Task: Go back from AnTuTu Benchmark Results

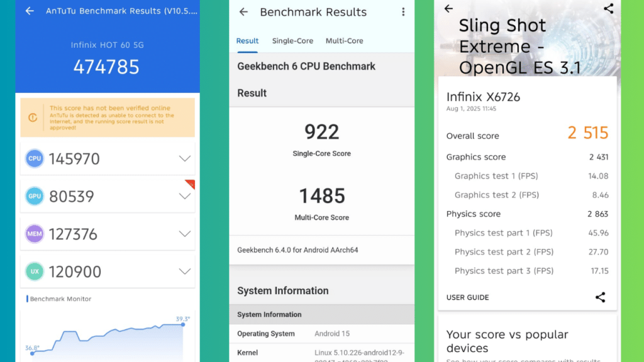Action: pyautogui.click(x=30, y=11)
